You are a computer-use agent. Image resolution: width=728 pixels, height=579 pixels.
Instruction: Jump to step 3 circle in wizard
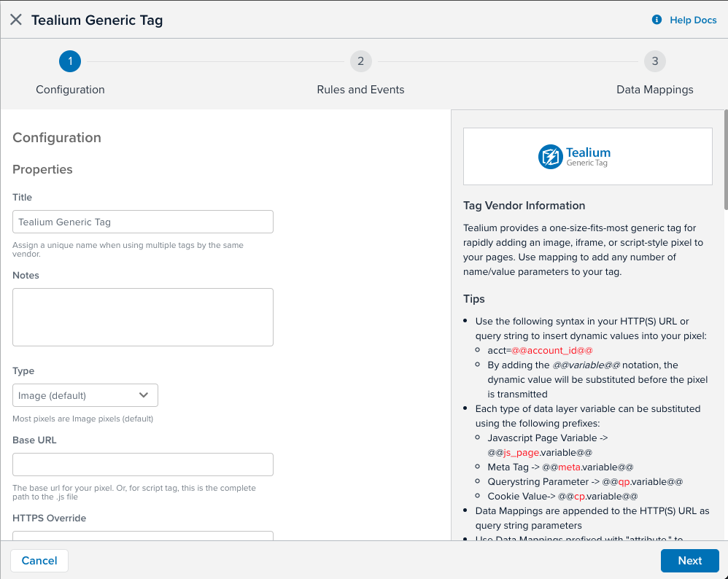click(654, 61)
